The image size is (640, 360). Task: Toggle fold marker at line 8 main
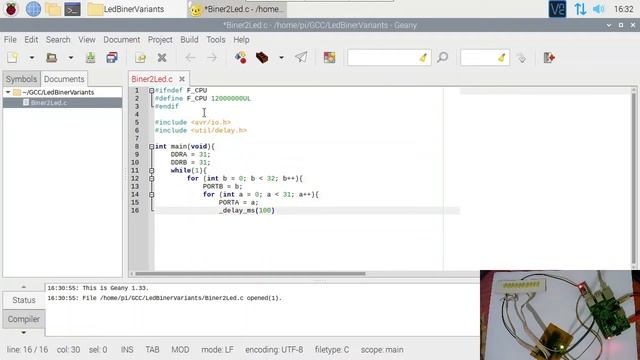click(151, 147)
